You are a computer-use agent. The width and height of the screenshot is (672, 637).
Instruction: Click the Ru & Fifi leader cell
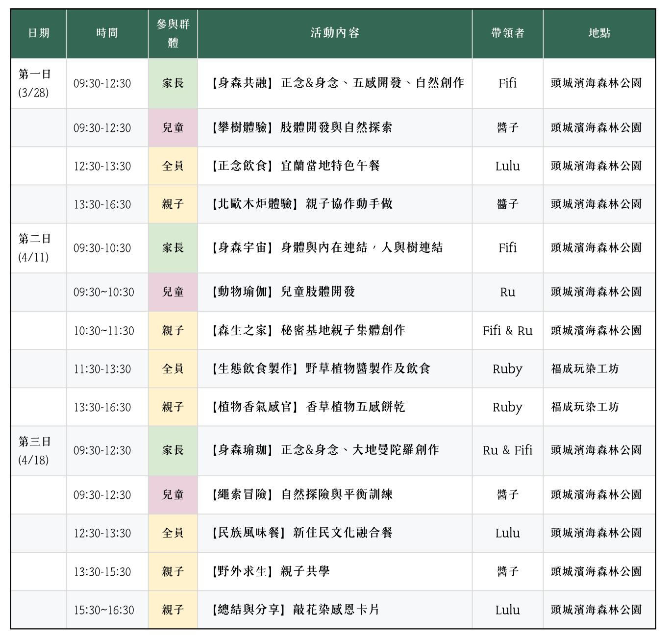point(507,450)
